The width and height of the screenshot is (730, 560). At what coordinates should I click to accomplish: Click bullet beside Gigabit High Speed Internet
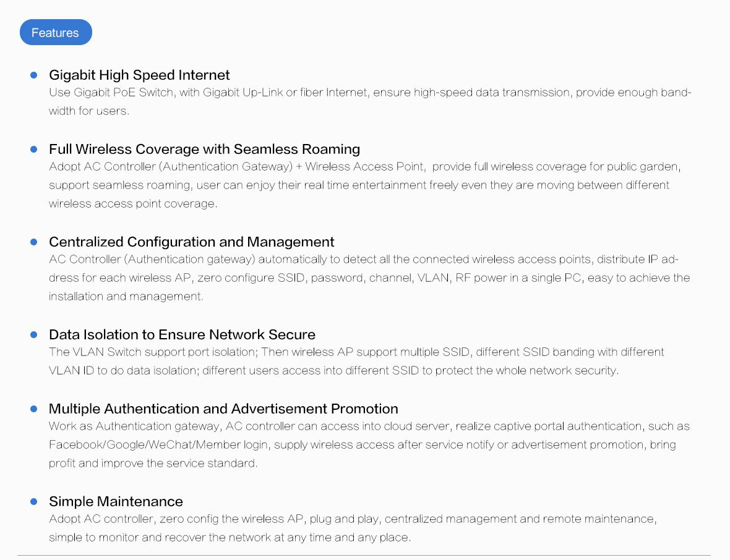click(x=33, y=75)
